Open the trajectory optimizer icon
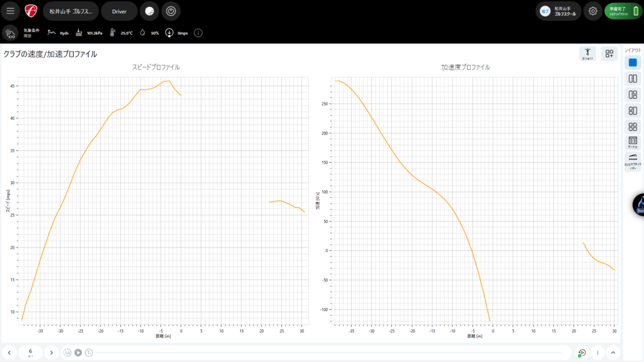This screenshot has width=644, height=362. point(633,162)
